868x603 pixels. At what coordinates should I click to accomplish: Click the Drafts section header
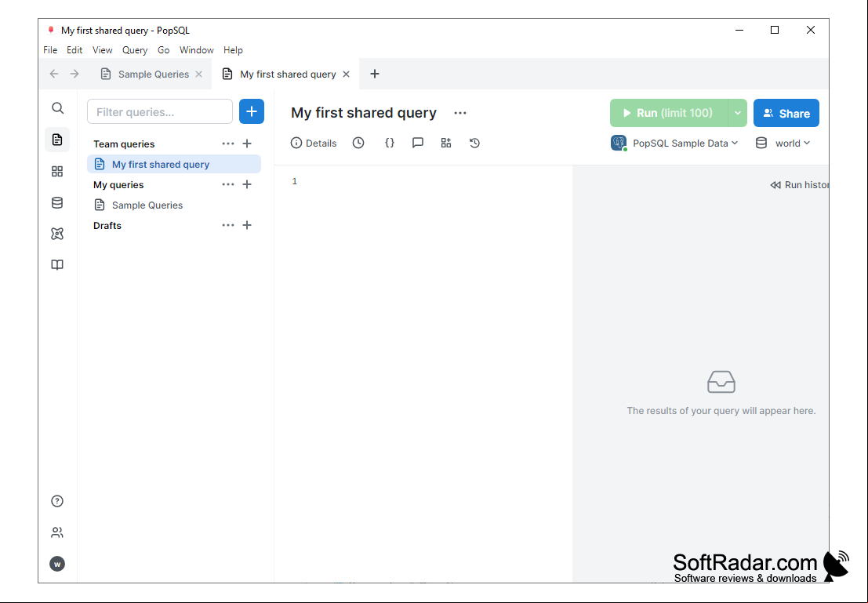point(107,225)
